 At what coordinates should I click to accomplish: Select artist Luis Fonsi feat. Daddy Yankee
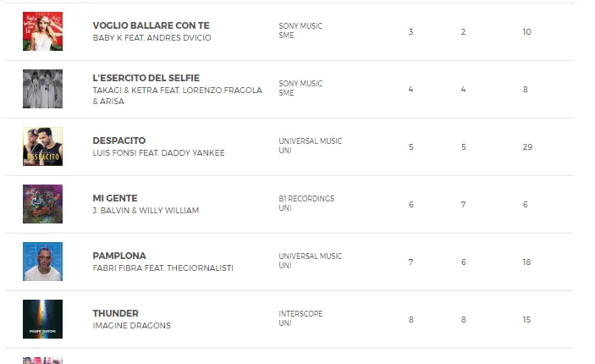click(x=158, y=153)
